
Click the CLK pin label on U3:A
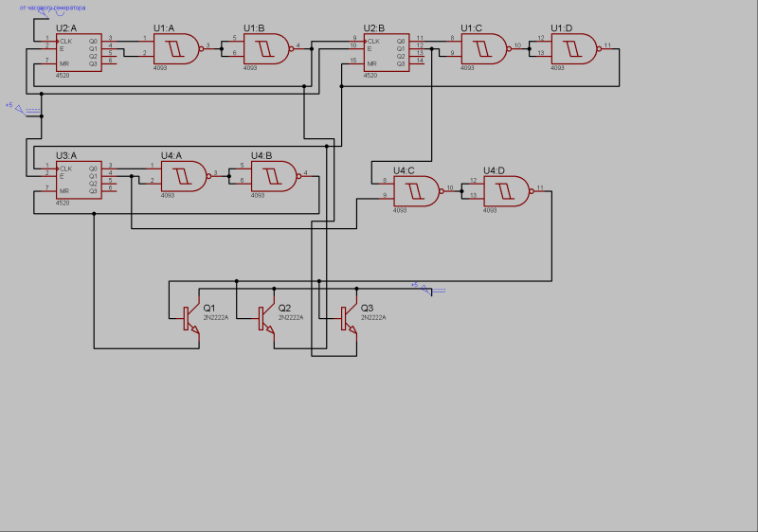[65, 168]
